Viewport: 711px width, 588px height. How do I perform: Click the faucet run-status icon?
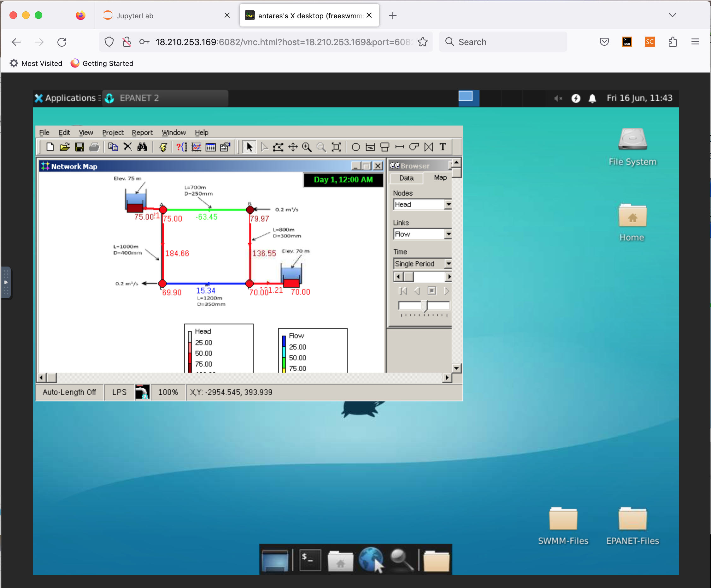coord(142,392)
